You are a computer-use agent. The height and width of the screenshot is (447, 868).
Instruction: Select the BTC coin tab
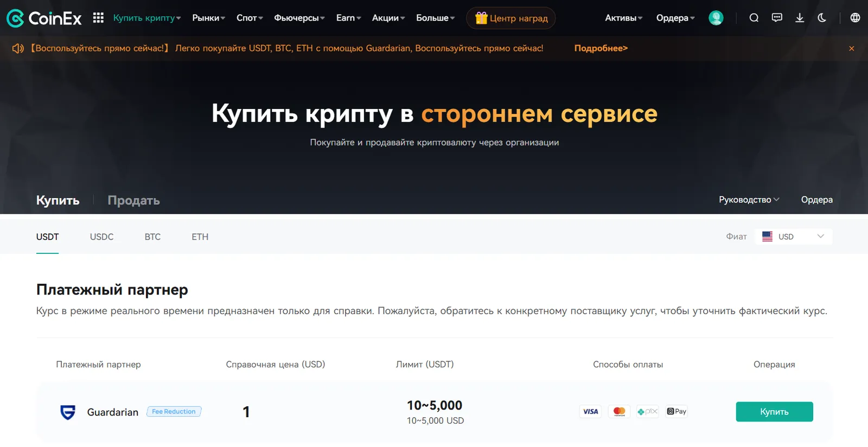(152, 237)
